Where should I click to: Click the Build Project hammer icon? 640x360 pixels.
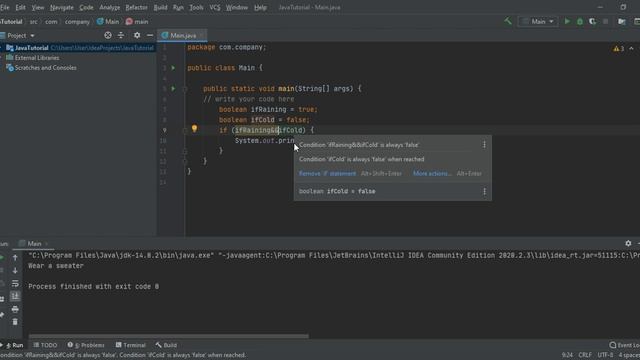[508, 21]
